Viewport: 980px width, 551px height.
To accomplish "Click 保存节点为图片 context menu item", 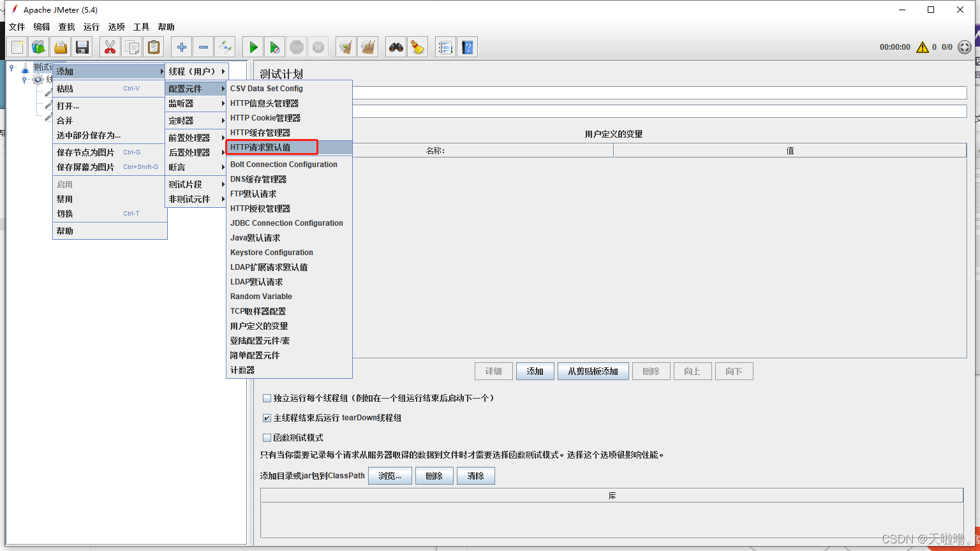I will 110,152.
